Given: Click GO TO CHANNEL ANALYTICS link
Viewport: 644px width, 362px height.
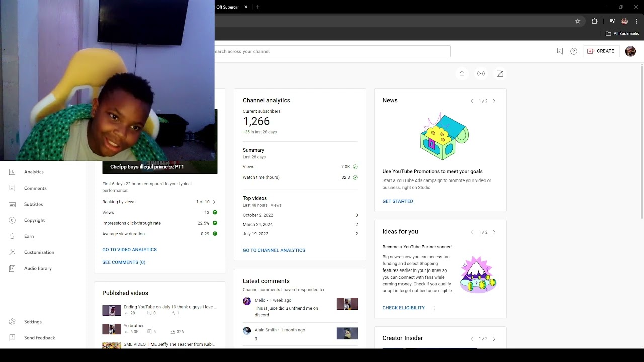Looking at the screenshot, I should pos(274,250).
